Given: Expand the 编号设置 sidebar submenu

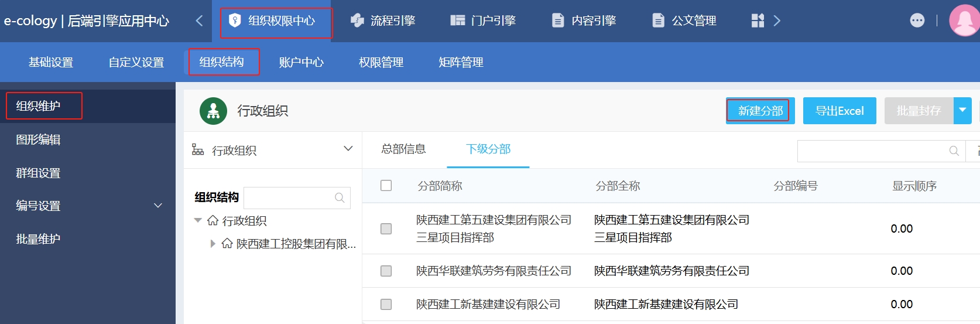Looking at the screenshot, I should 157,206.
